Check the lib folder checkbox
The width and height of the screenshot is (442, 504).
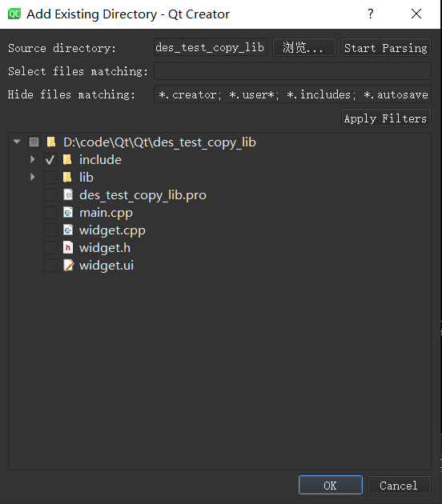point(50,177)
